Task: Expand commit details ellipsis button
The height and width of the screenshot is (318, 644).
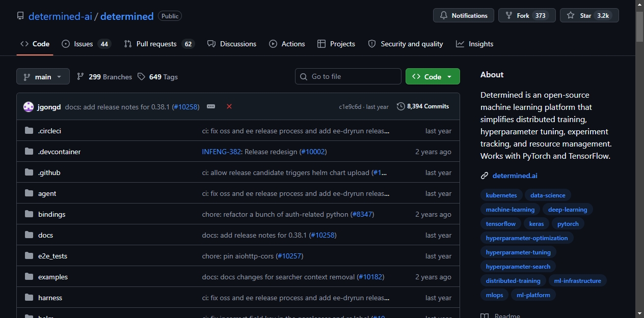Action: click(x=211, y=106)
